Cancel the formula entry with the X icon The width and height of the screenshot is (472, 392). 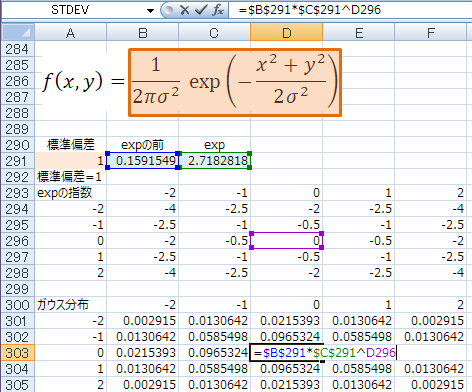(184, 10)
